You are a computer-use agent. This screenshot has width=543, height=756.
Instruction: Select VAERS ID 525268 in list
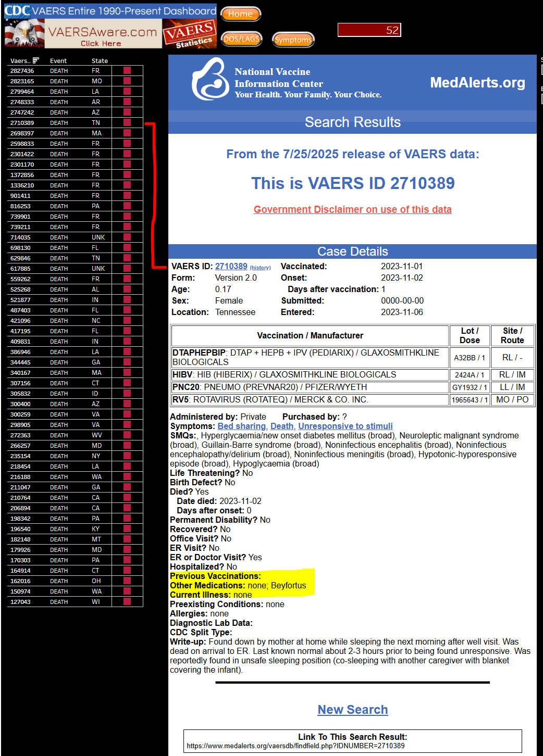[20, 289]
